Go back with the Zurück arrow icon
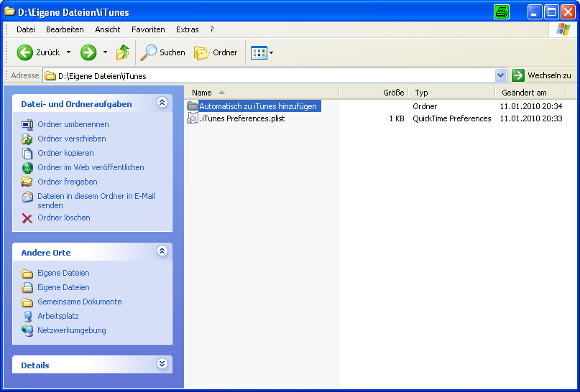The height and width of the screenshot is (392, 580). tap(24, 52)
